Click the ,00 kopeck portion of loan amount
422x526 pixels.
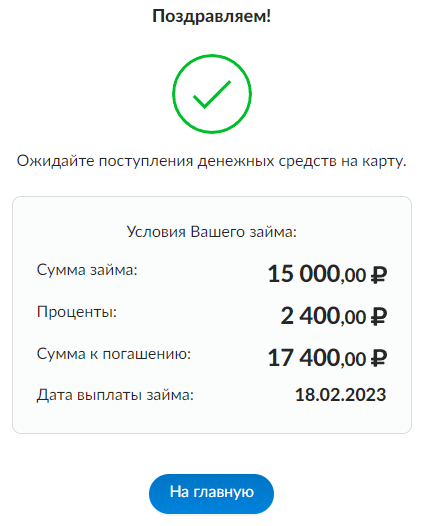(x=354, y=276)
